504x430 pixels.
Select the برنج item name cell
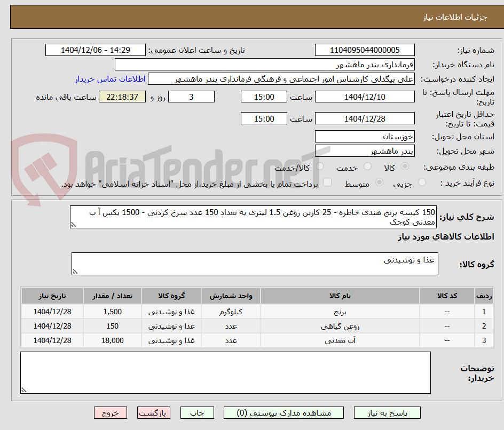[340, 312]
